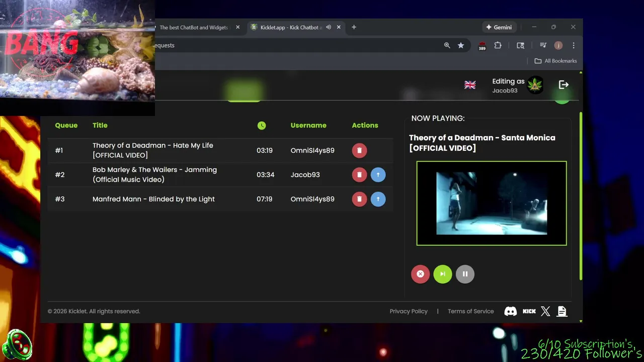Switch to The best ChatBot and Widgets tab

(194, 27)
